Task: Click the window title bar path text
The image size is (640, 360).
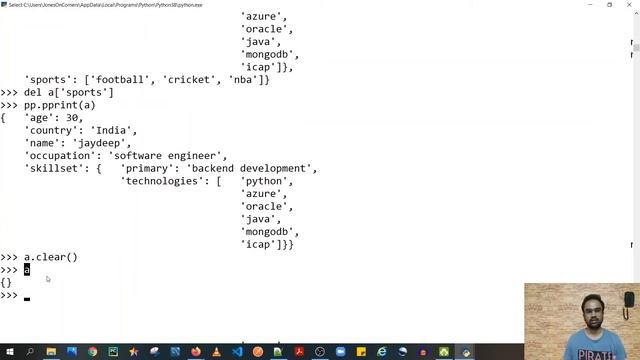Action: 106,5
